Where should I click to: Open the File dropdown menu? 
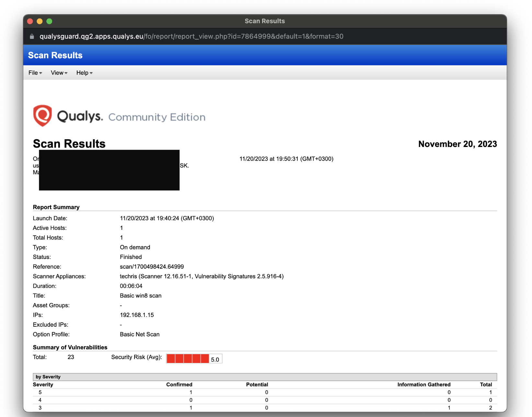tap(35, 73)
